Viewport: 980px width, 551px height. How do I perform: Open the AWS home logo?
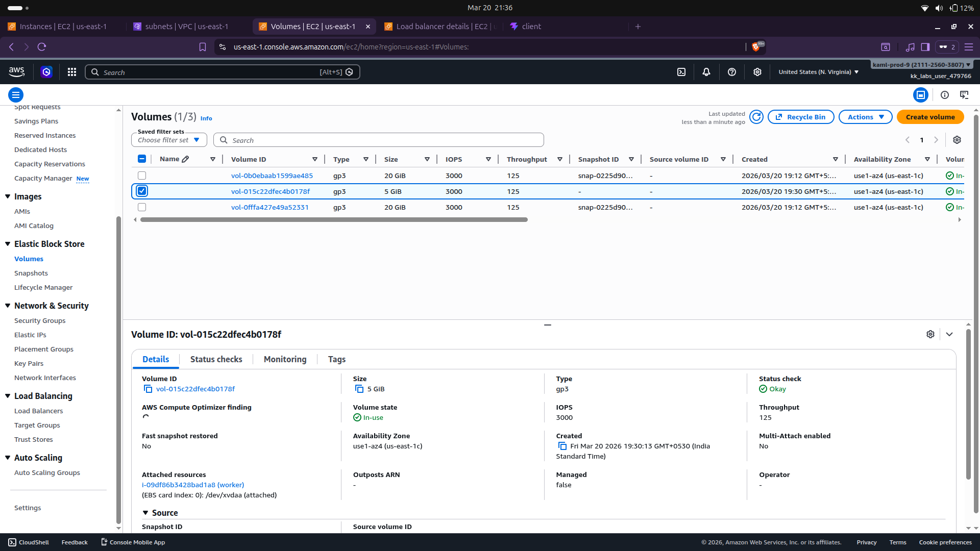click(16, 72)
